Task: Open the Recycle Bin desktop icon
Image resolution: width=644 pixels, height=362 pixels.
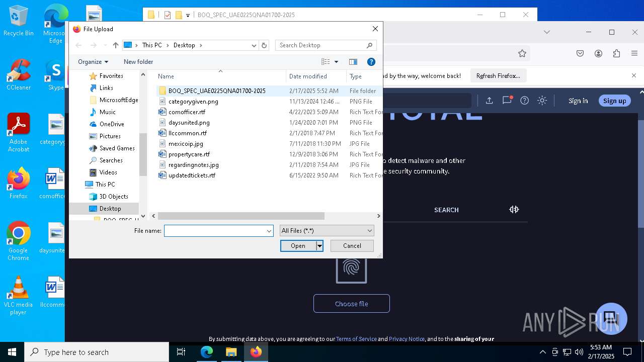Action: 18,21
